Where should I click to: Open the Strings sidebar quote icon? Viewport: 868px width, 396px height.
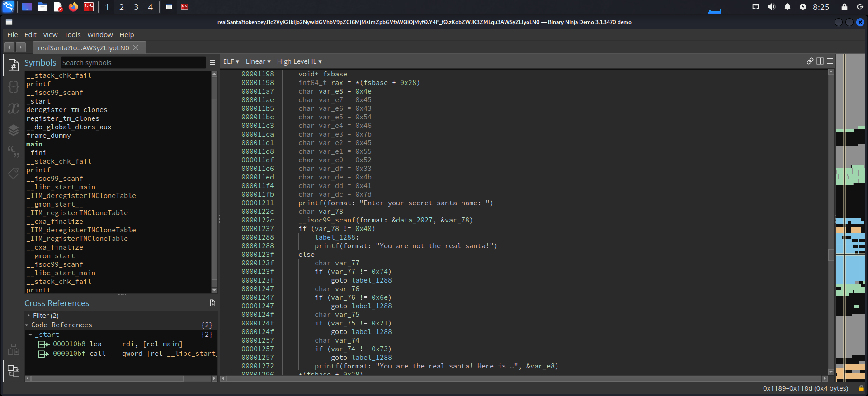point(14,151)
